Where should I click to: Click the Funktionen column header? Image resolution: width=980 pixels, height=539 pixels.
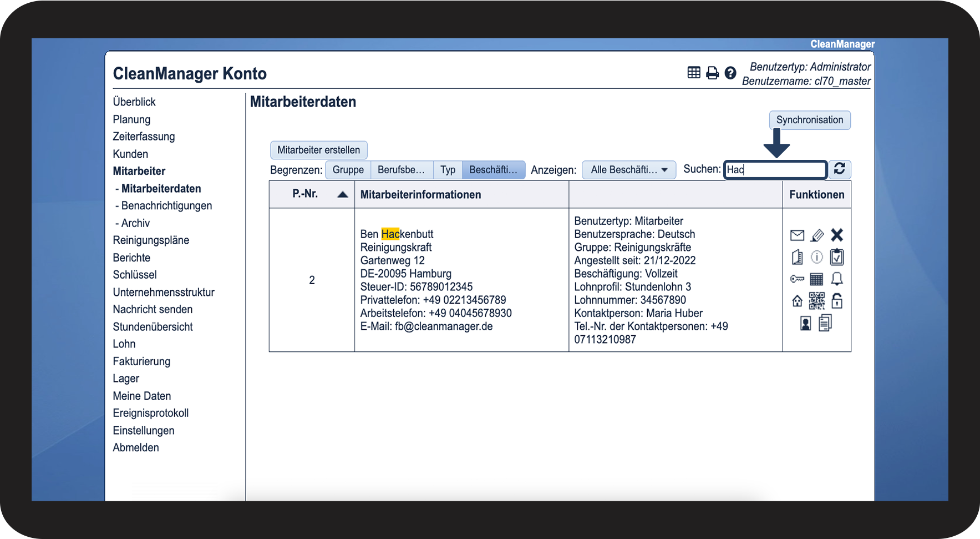(817, 194)
